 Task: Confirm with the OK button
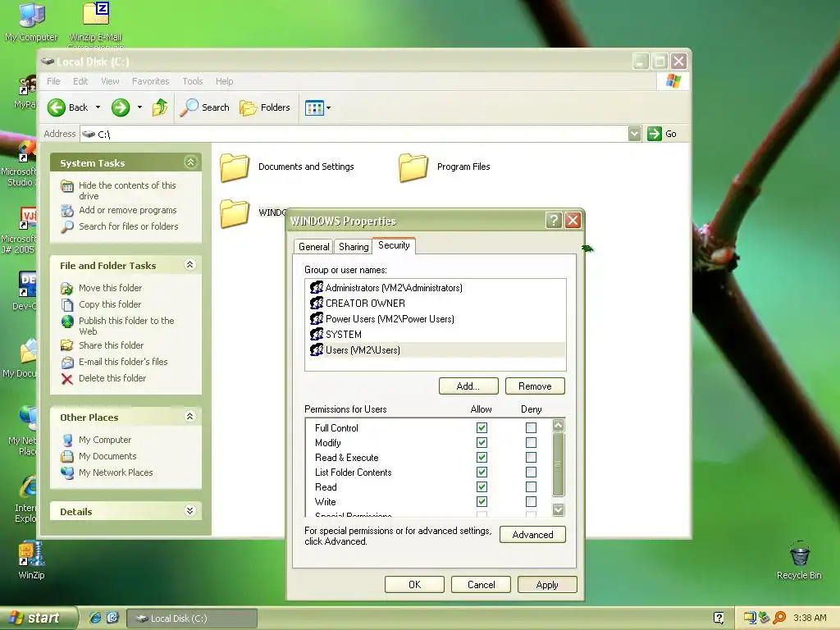[414, 584]
